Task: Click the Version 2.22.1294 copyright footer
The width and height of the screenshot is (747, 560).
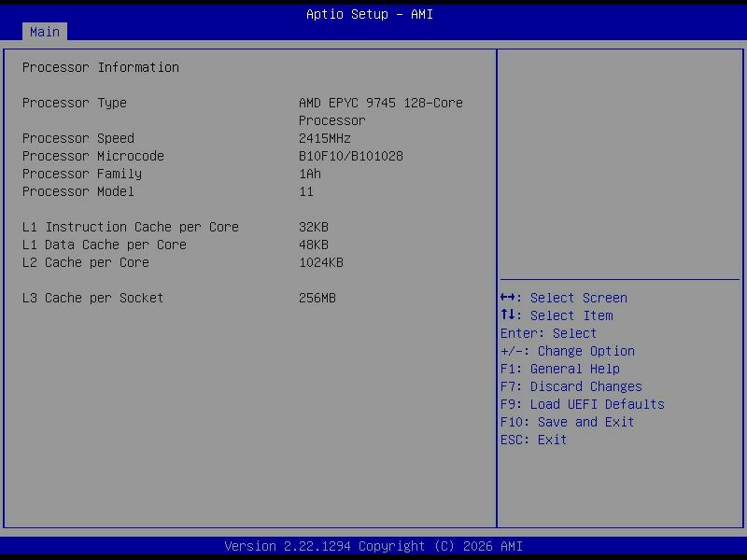Action: (x=373, y=546)
